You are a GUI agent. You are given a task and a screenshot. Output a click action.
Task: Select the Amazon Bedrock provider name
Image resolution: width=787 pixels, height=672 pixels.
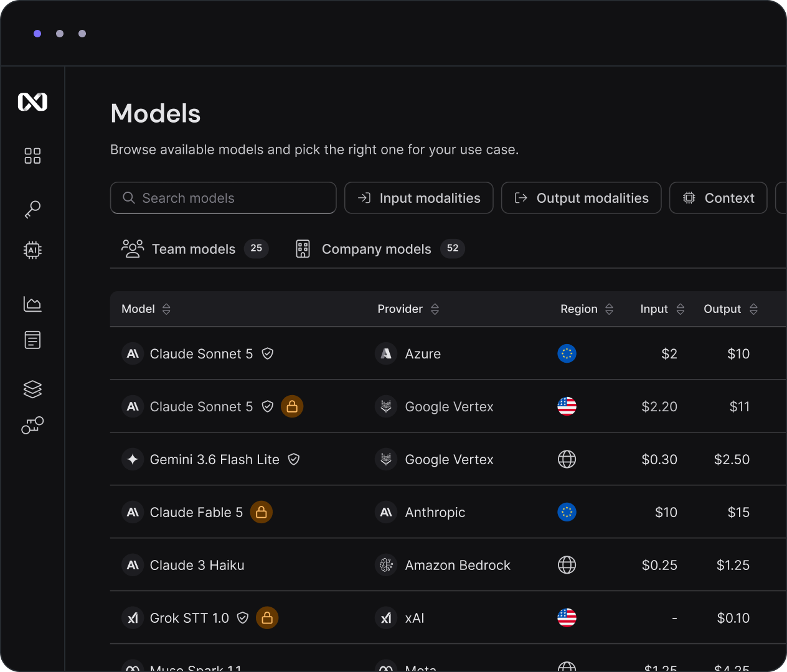pos(458,565)
